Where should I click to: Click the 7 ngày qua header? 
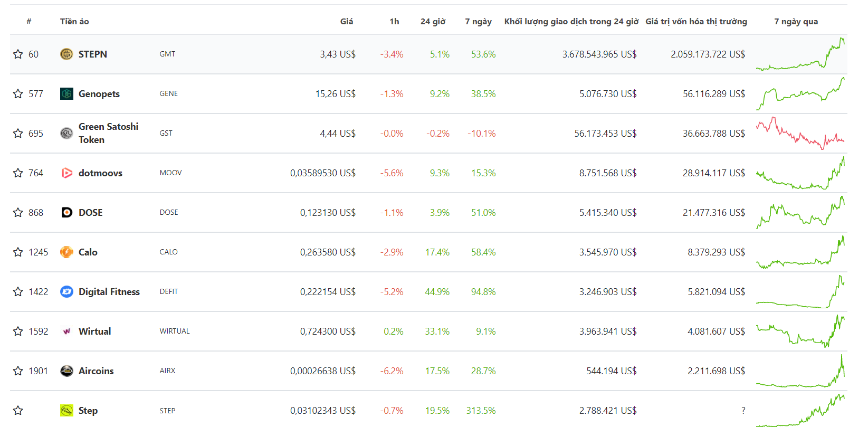tap(796, 21)
